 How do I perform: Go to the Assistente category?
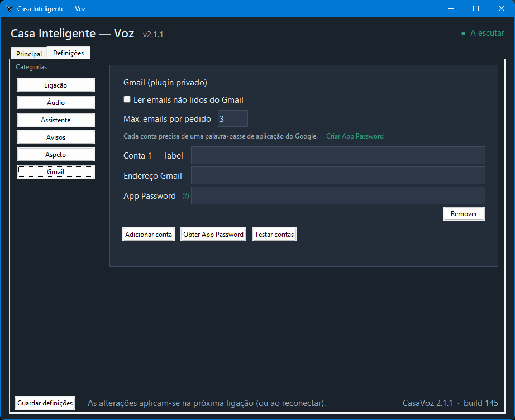point(56,120)
